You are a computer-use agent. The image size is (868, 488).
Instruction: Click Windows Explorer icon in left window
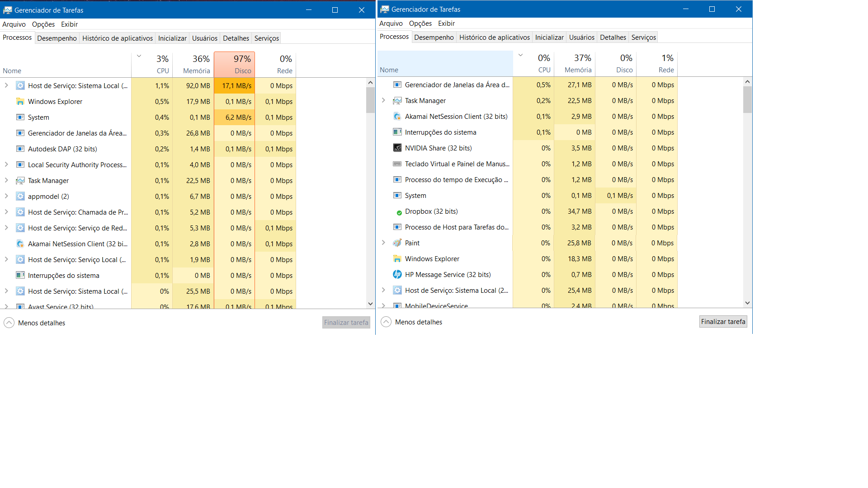(20, 101)
